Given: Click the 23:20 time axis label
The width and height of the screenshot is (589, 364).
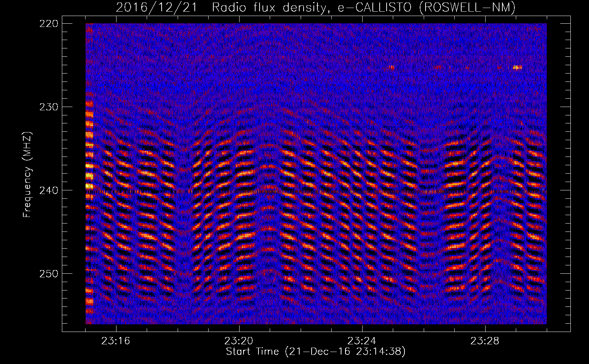Looking at the screenshot, I should (239, 341).
